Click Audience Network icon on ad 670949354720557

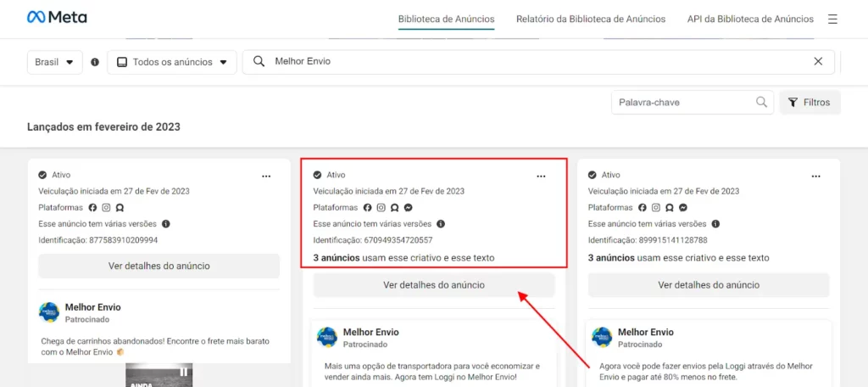pos(395,208)
